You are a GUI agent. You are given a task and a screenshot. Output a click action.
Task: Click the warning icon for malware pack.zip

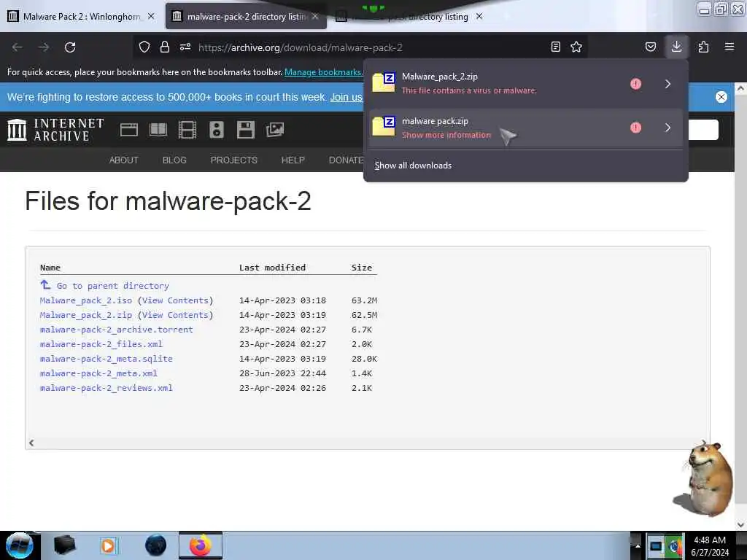635,128
